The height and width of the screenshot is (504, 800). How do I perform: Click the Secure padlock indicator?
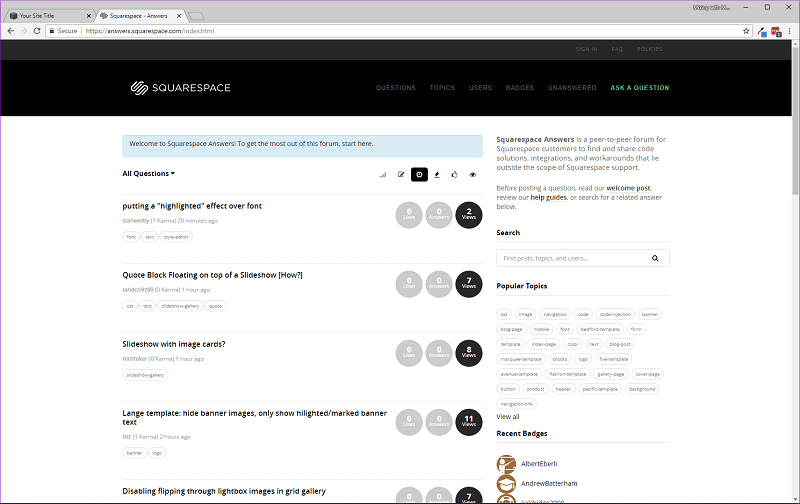tap(63, 31)
